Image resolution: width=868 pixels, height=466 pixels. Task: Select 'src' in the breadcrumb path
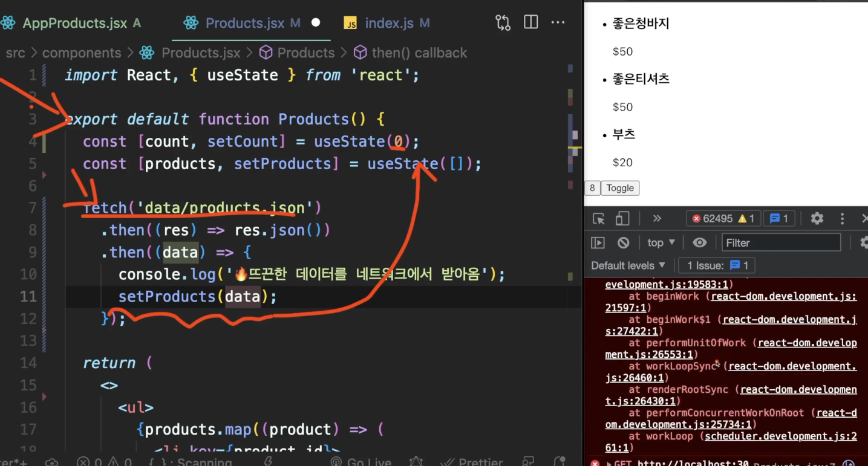pyautogui.click(x=15, y=53)
